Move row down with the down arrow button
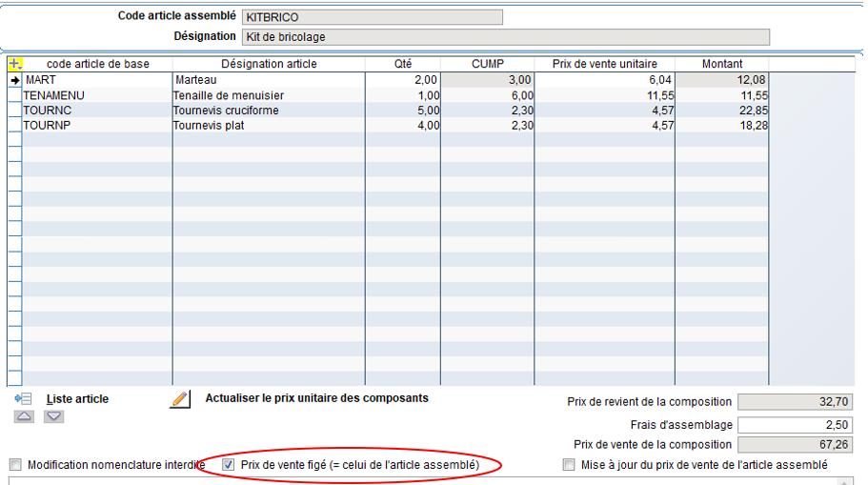 pyautogui.click(x=53, y=416)
